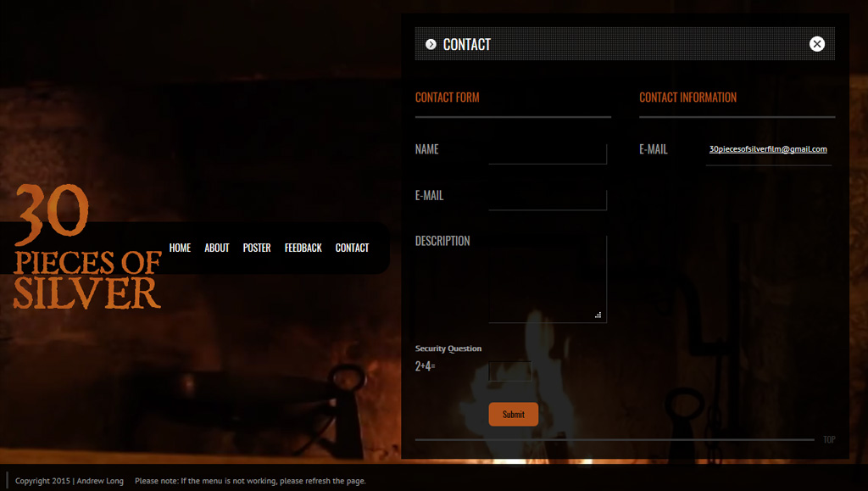Focus the E-mail input field in form
Viewport: 868px width, 491px height.
pyautogui.click(x=548, y=200)
